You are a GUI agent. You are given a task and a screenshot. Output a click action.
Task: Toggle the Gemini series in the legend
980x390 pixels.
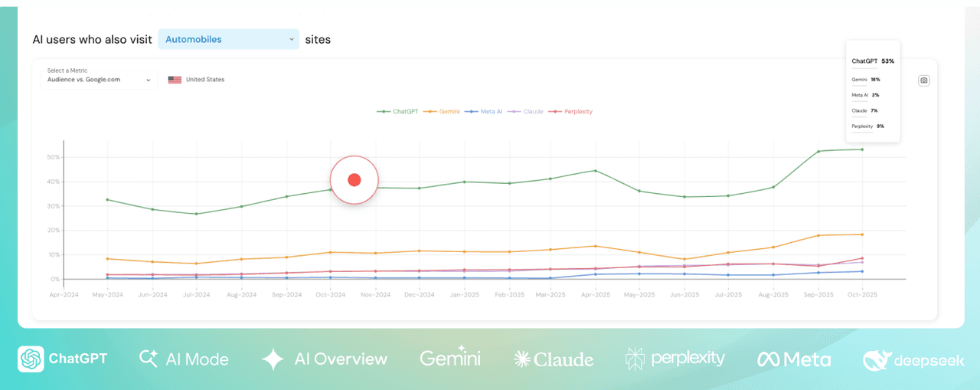pyautogui.click(x=441, y=112)
